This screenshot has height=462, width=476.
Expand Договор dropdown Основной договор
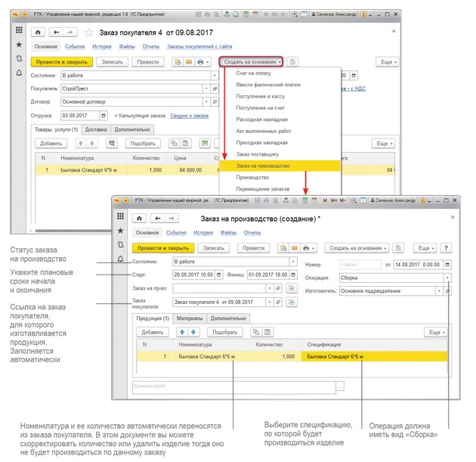tap(206, 102)
